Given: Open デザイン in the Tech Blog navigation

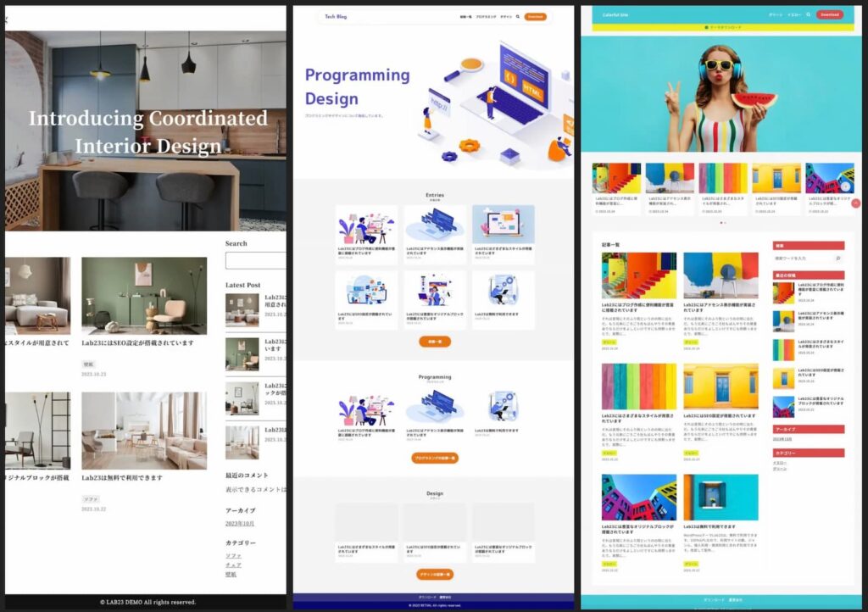Looking at the screenshot, I should (506, 17).
